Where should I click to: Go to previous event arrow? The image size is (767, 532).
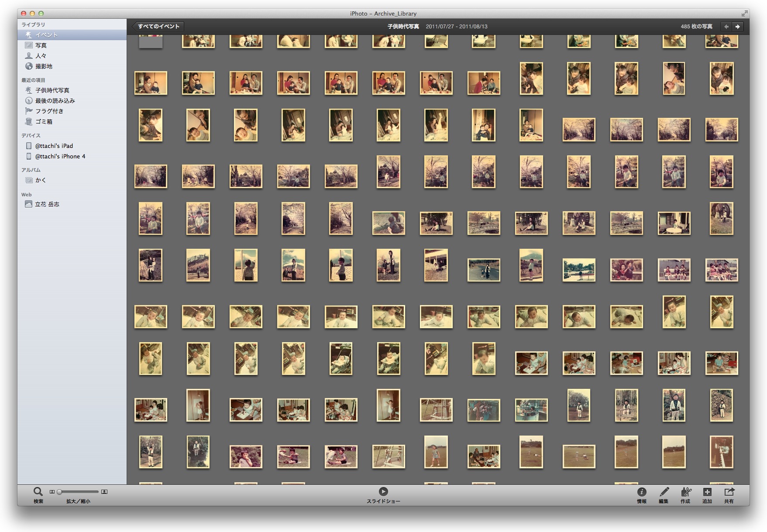(x=726, y=27)
